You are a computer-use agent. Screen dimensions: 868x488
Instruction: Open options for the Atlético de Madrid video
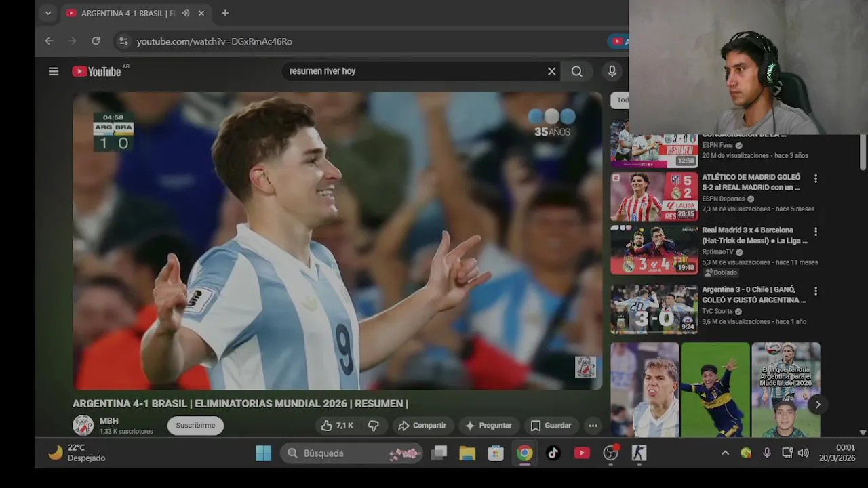pyautogui.click(x=816, y=178)
